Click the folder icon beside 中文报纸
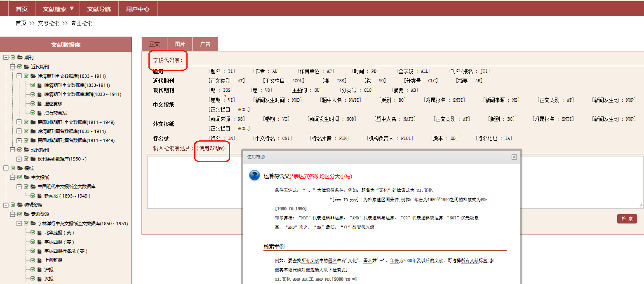The height and width of the screenshot is (284, 644). pos(26,177)
